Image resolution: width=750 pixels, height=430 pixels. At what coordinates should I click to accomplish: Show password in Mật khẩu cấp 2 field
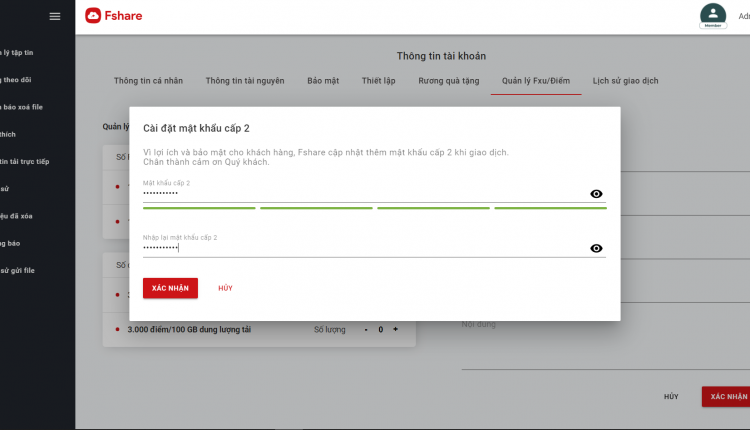pos(596,194)
